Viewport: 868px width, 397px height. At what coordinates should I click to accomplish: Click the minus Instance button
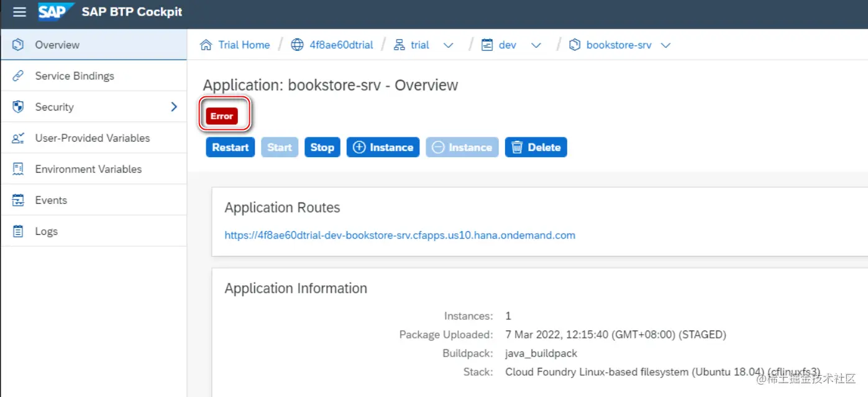(462, 147)
